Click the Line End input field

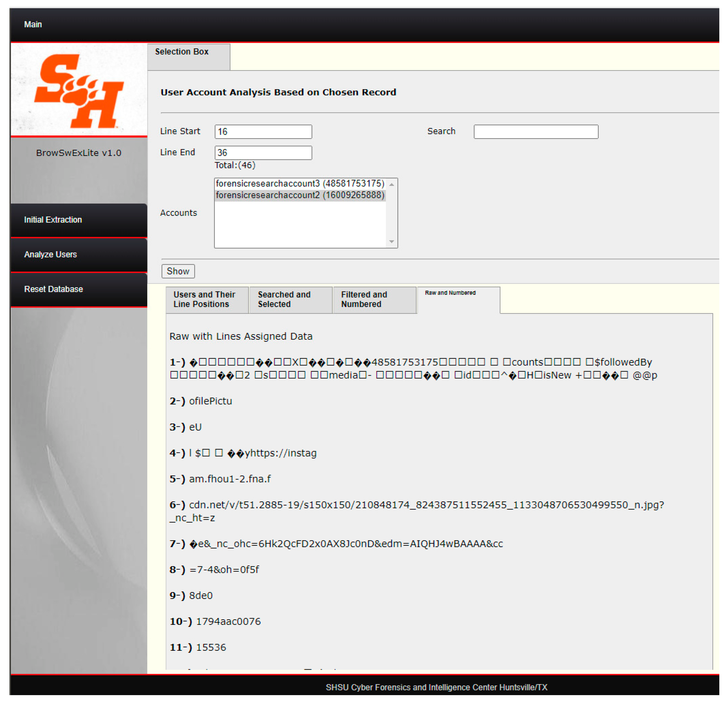(x=263, y=153)
